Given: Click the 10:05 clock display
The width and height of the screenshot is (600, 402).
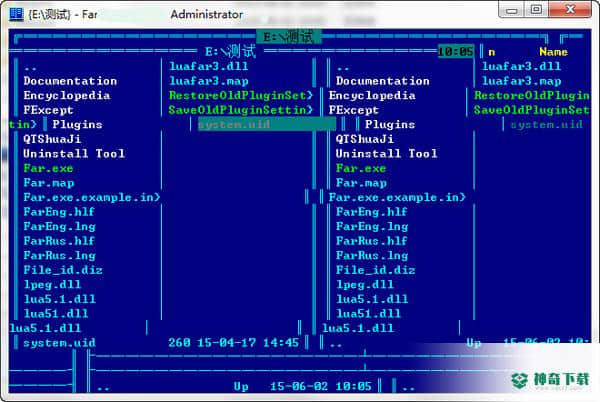Looking at the screenshot, I should (456, 52).
